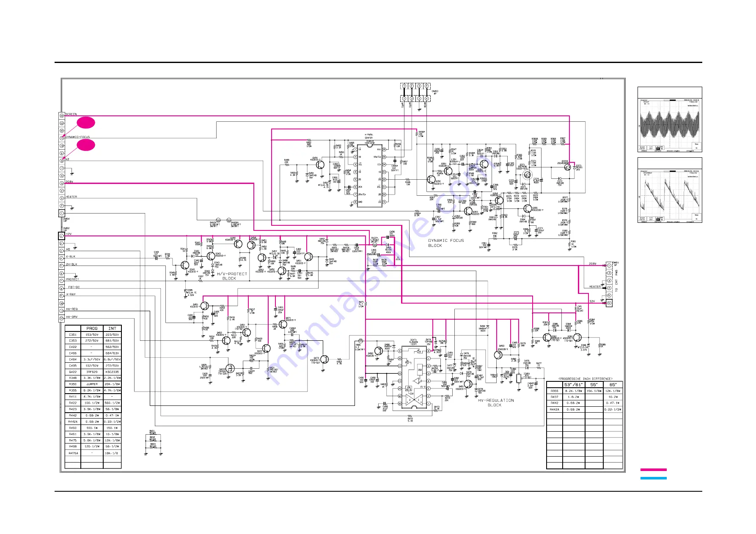Screen dimensions: 756x534
Task: Click the HEATER label at right connector
Action: coord(595,286)
